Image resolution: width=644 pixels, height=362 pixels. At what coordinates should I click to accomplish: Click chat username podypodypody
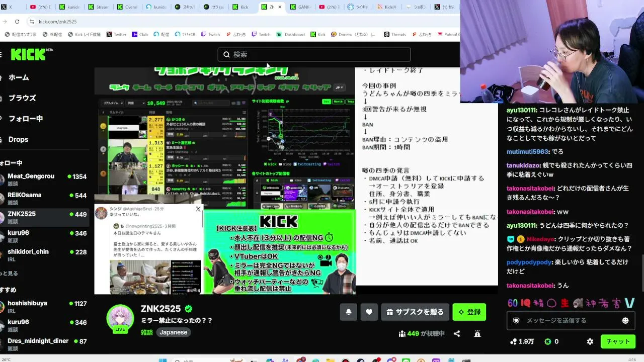529,262
